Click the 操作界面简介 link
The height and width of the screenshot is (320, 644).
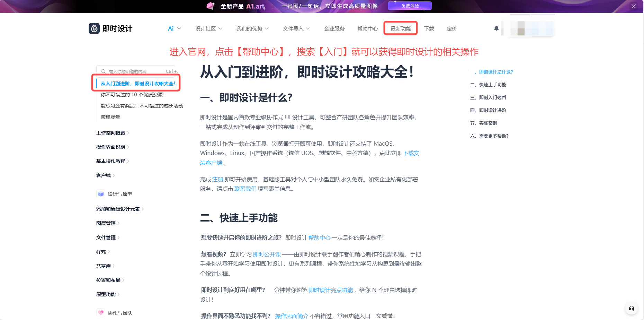[292, 316]
